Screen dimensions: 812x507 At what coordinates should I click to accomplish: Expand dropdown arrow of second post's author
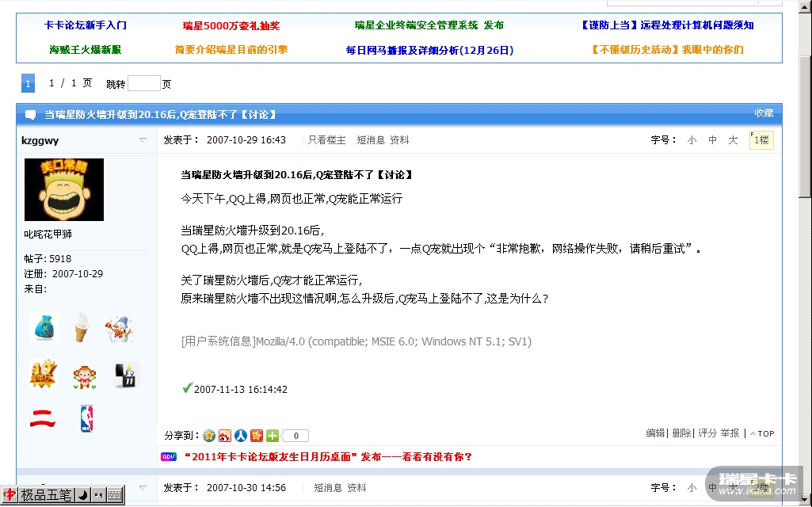point(143,487)
